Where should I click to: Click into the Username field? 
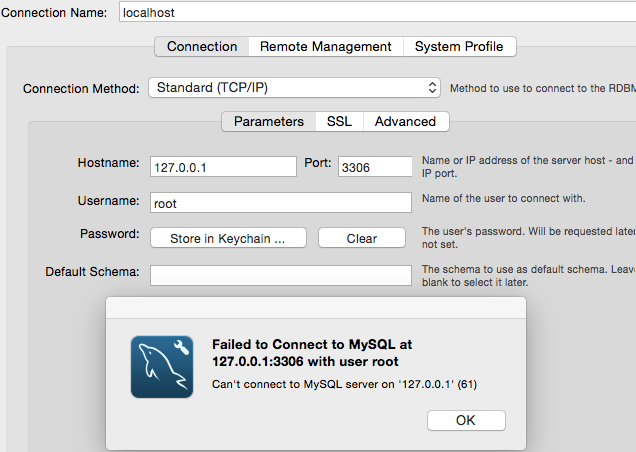pos(281,202)
